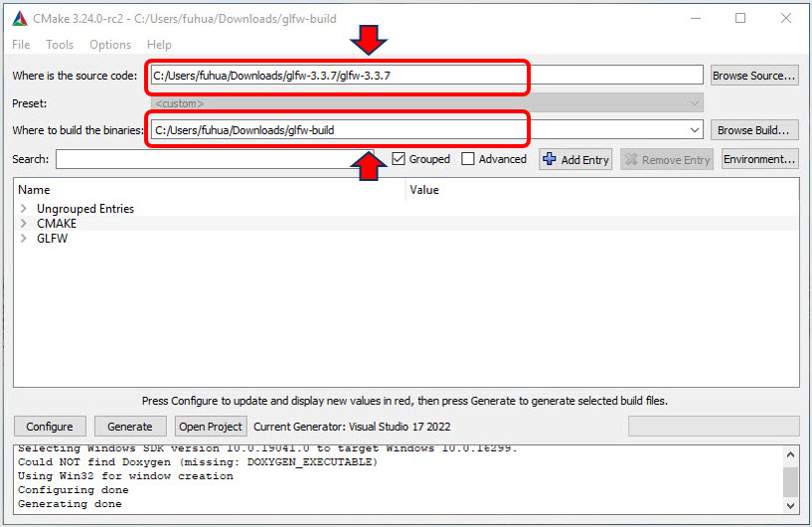Click the Configure button
The height and width of the screenshot is (527, 812).
50,427
